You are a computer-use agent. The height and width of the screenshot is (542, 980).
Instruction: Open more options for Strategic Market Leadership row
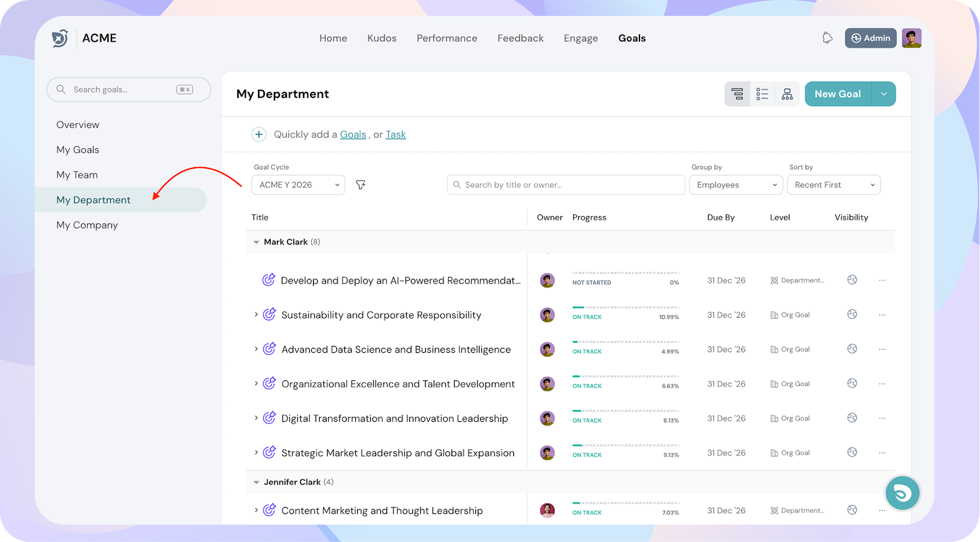tap(882, 453)
